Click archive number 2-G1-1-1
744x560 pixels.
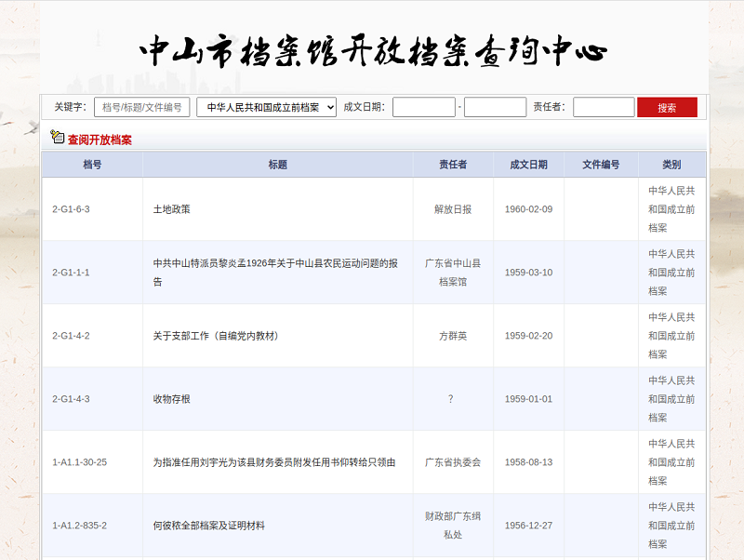(71, 273)
